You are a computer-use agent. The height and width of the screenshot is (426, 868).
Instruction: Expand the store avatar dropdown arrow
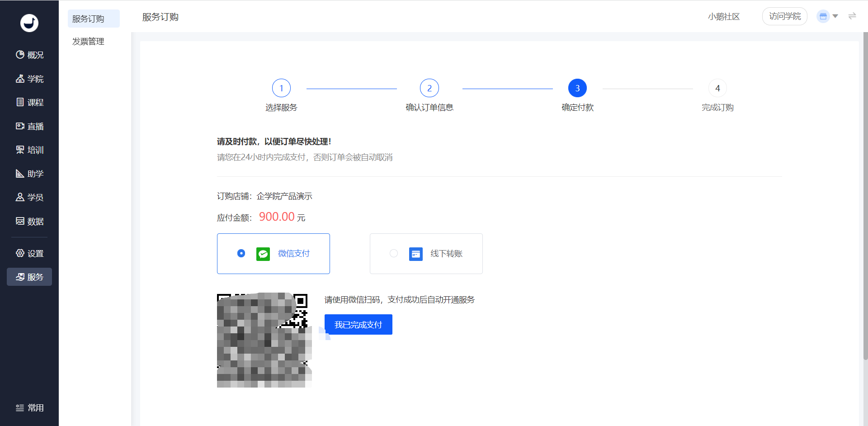835,16
